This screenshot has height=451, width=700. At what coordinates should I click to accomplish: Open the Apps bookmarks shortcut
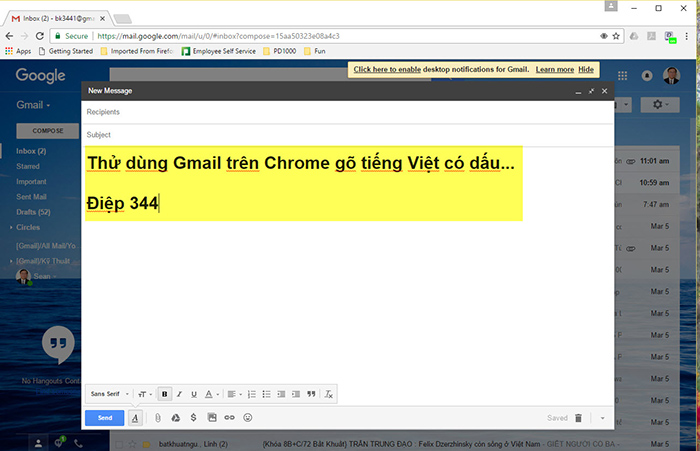pyautogui.click(x=18, y=51)
